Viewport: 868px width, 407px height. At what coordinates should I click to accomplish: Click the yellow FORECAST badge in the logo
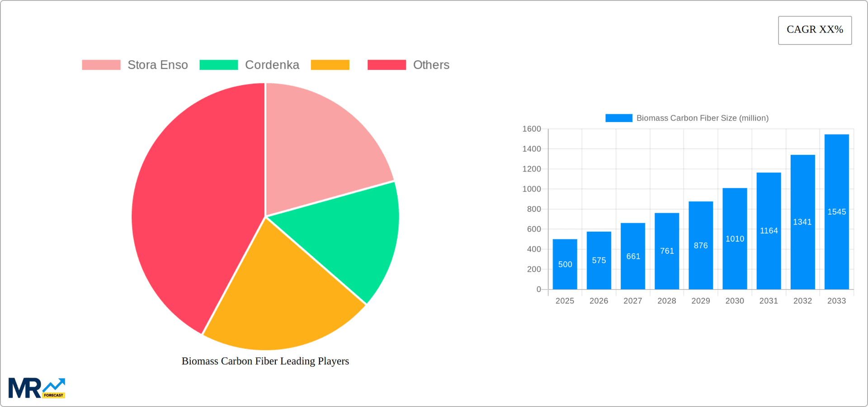[x=54, y=395]
